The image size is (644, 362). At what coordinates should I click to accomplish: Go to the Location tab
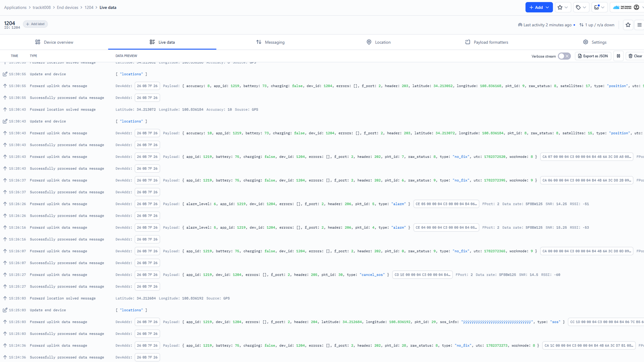(x=378, y=42)
